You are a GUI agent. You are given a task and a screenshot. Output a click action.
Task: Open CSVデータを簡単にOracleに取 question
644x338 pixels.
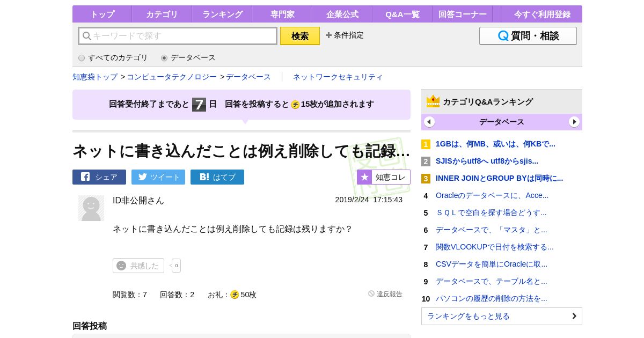click(x=492, y=264)
